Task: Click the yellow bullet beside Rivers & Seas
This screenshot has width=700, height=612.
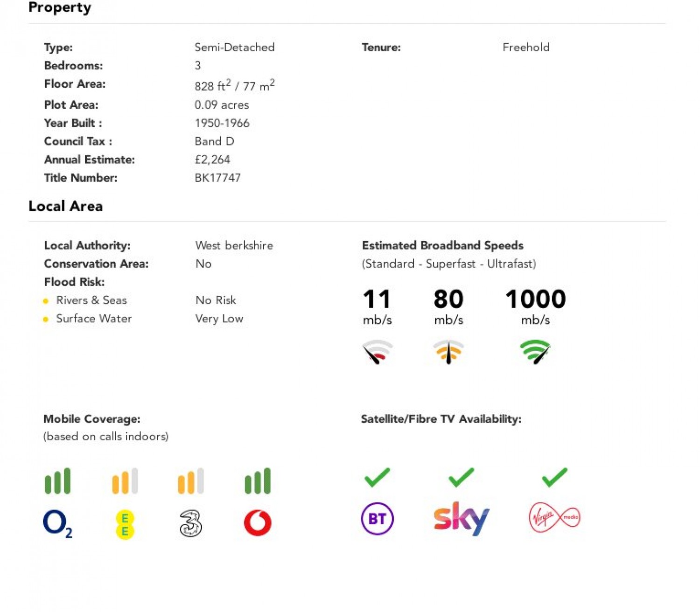Action: click(45, 301)
